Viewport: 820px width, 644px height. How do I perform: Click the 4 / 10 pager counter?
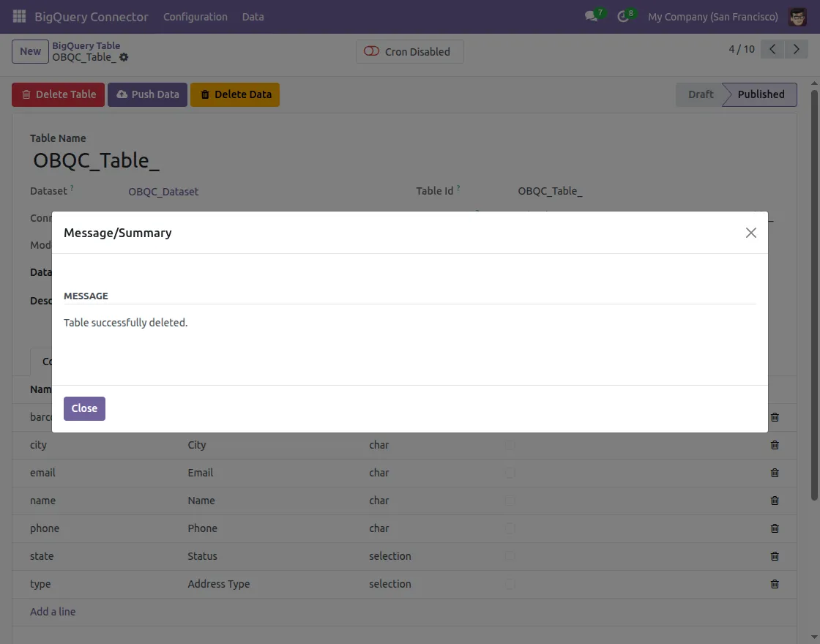click(x=742, y=49)
